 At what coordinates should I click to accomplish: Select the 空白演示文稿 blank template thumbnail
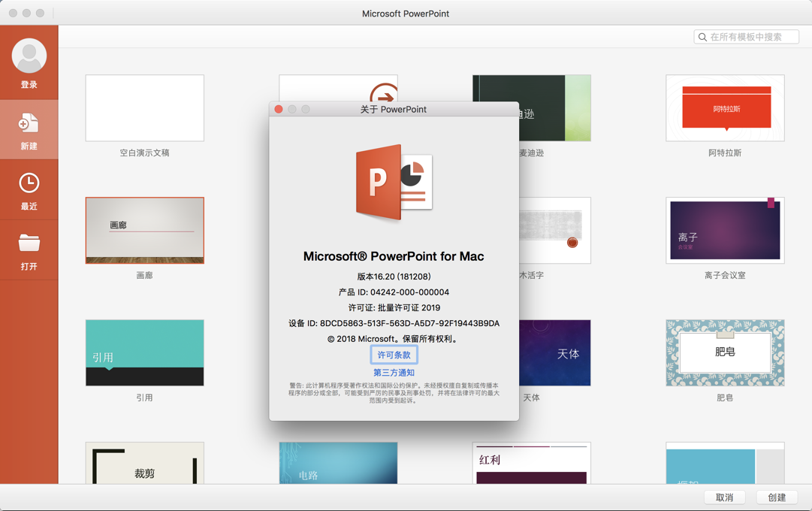point(145,107)
